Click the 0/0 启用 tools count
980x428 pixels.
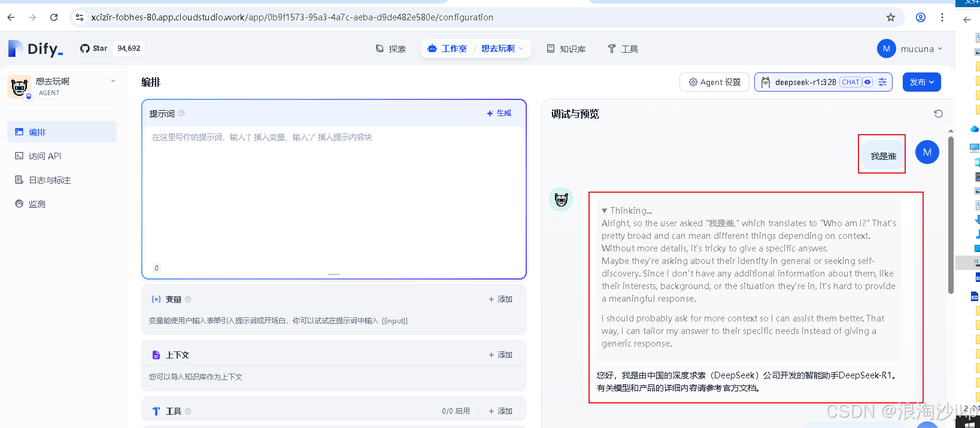point(456,411)
